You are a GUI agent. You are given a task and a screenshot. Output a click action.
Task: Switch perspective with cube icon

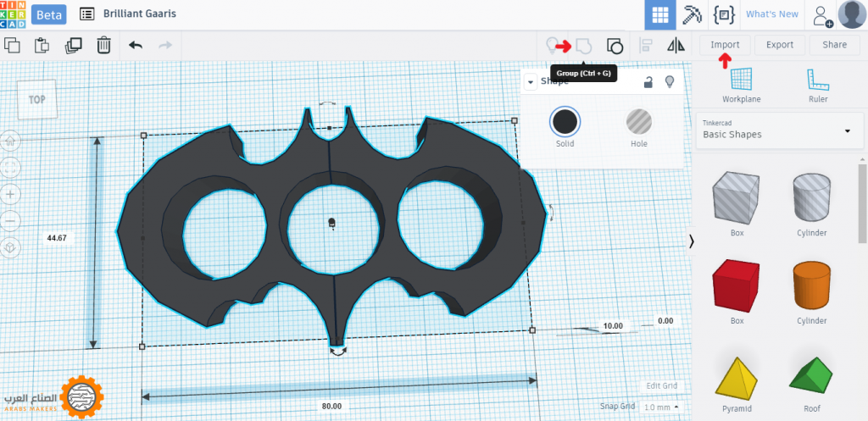(10, 247)
